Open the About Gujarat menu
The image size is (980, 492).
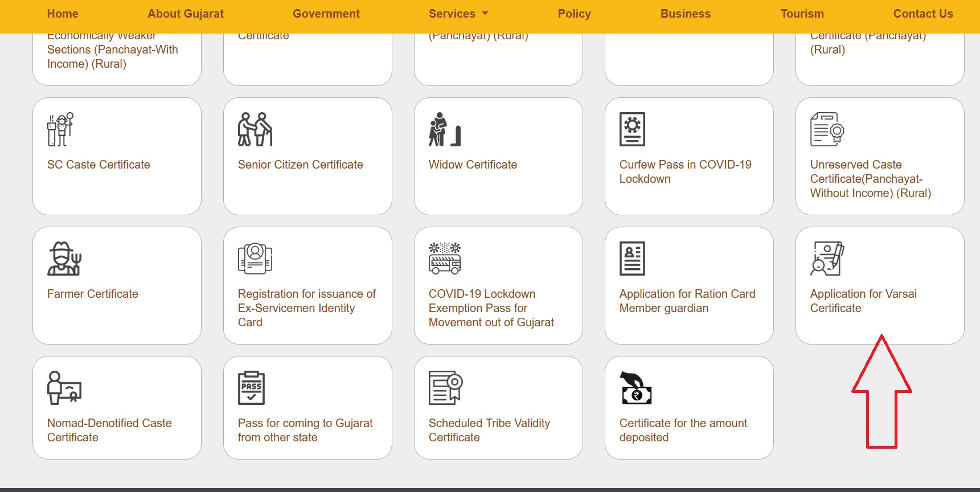tap(185, 14)
